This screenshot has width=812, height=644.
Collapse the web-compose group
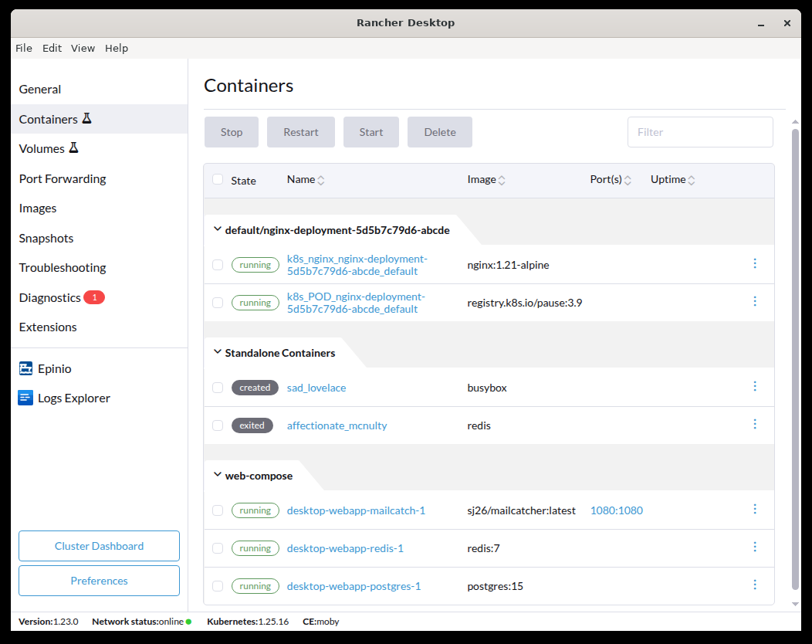(x=218, y=475)
